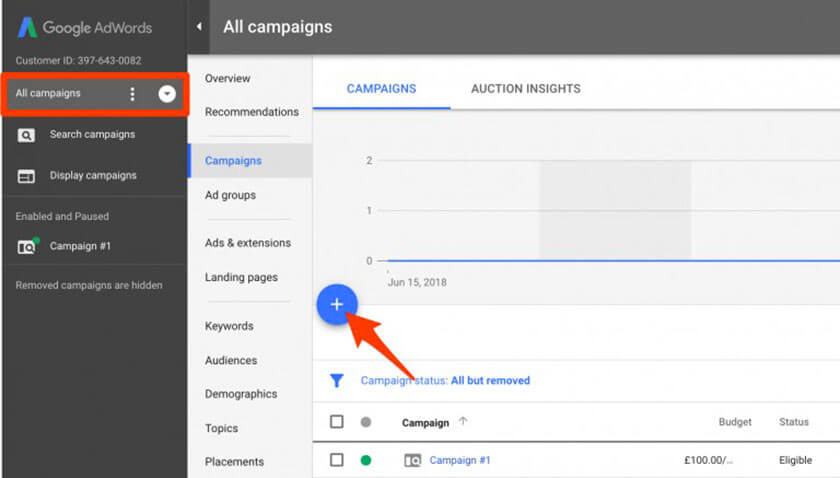This screenshot has width=840, height=478.
Task: Click the 'All but removed' status filter
Action: pos(490,381)
